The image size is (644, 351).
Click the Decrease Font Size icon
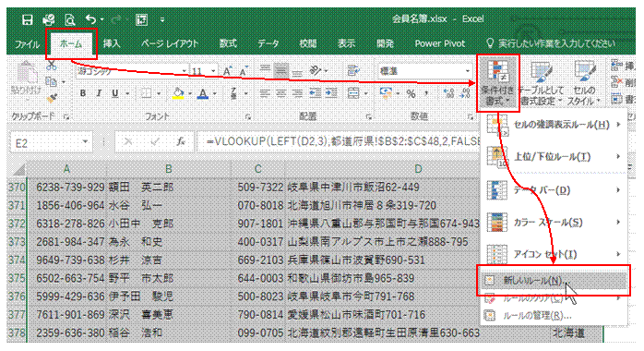pyautogui.click(x=244, y=71)
